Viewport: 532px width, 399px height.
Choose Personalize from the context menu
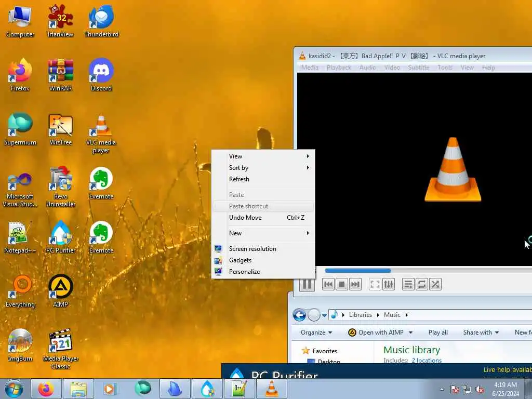tap(263, 271)
